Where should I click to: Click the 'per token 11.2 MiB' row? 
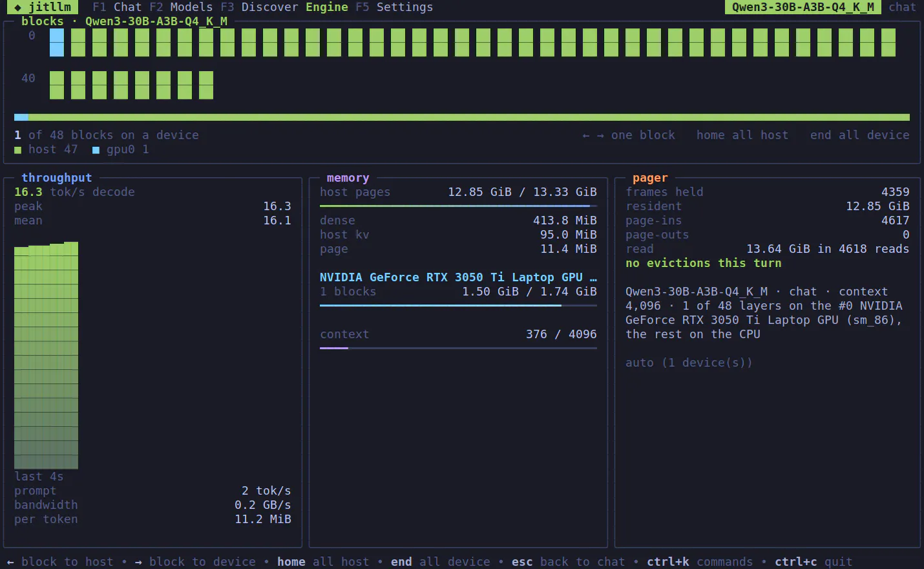(x=152, y=519)
